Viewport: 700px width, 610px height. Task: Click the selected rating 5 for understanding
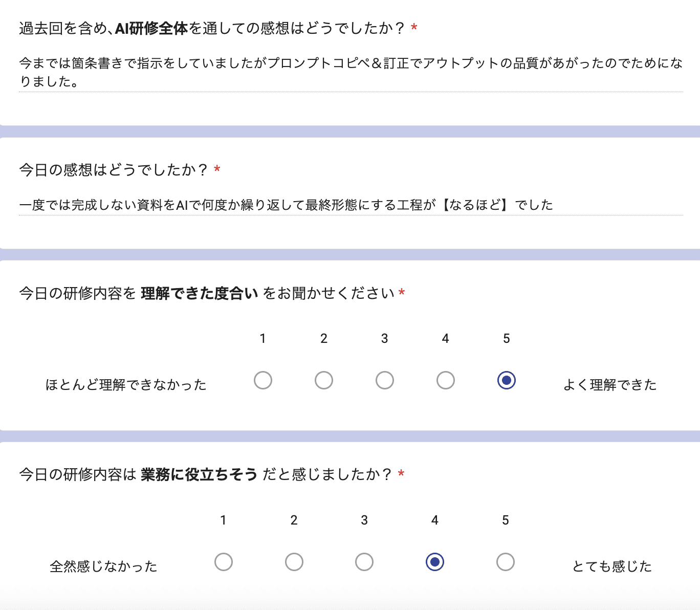tap(506, 380)
